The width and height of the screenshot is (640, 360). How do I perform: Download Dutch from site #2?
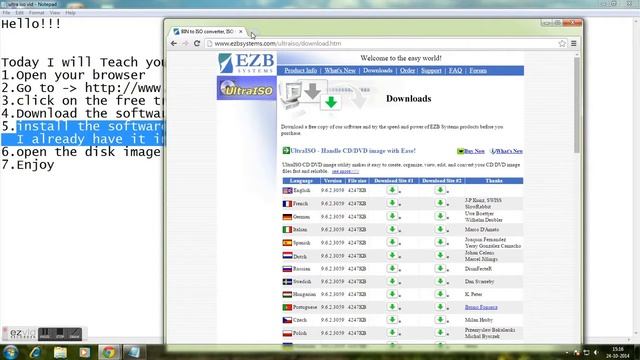click(440, 255)
